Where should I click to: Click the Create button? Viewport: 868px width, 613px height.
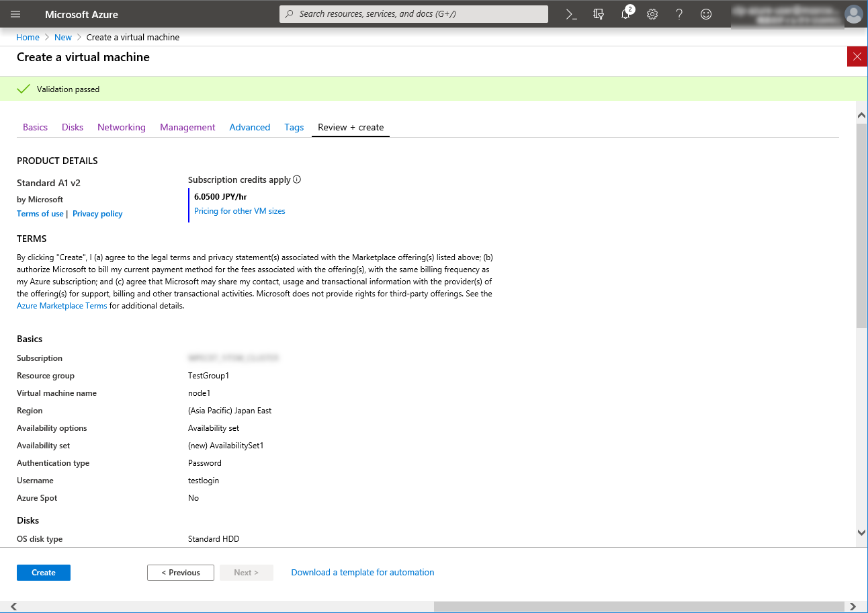(44, 573)
